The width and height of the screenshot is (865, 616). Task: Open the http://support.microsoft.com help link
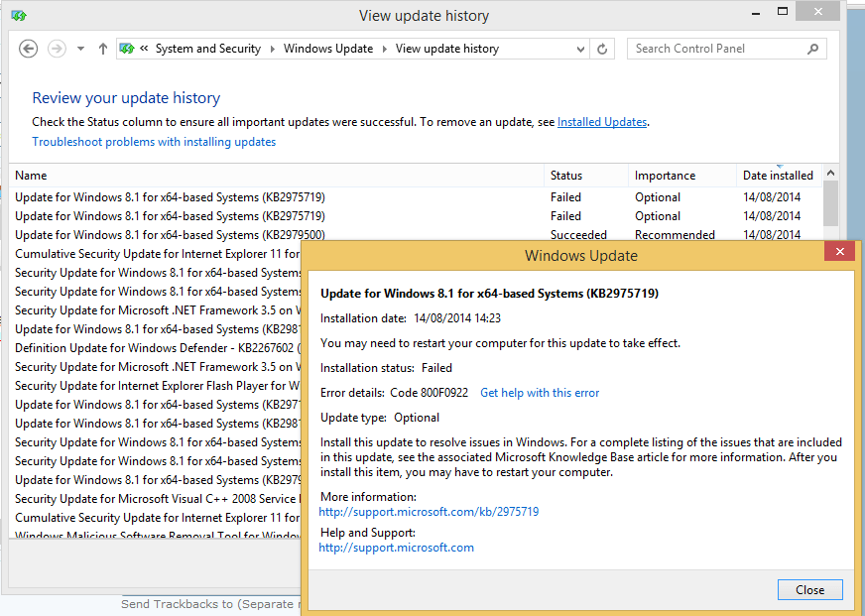click(396, 548)
